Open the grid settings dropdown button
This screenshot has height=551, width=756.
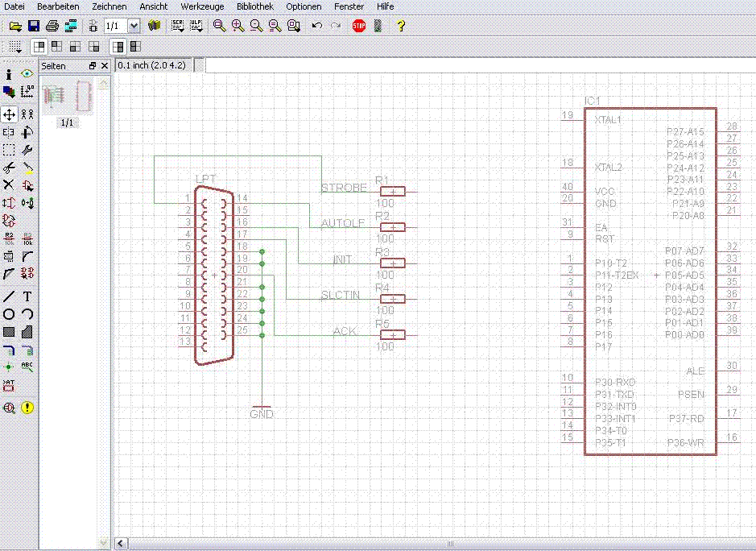14,47
